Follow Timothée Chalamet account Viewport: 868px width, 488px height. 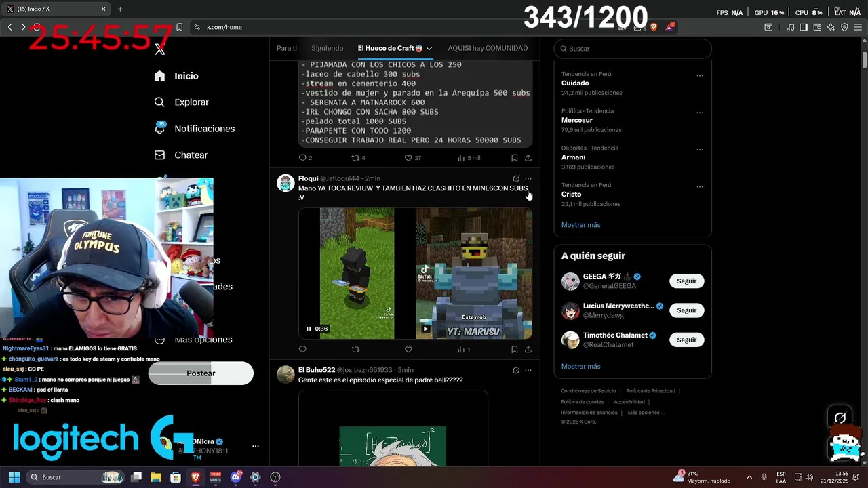pos(686,340)
